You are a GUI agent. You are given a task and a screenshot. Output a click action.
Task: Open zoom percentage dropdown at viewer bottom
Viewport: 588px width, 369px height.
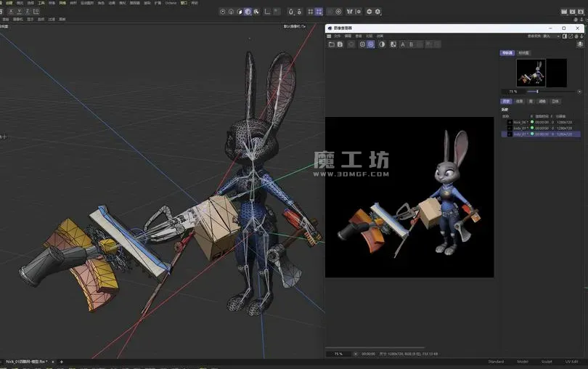coord(338,354)
